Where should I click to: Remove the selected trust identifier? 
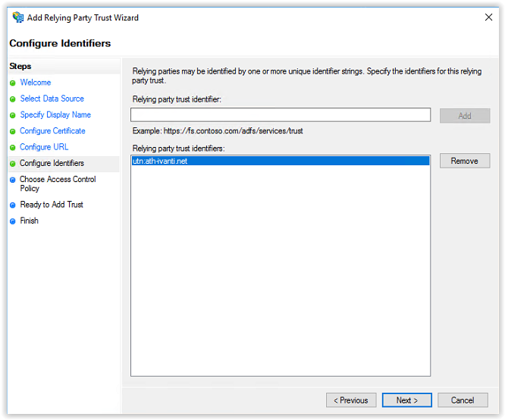(x=465, y=161)
